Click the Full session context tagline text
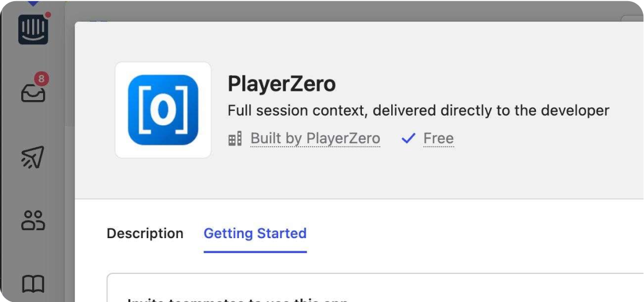644x302 pixels. [x=418, y=110]
